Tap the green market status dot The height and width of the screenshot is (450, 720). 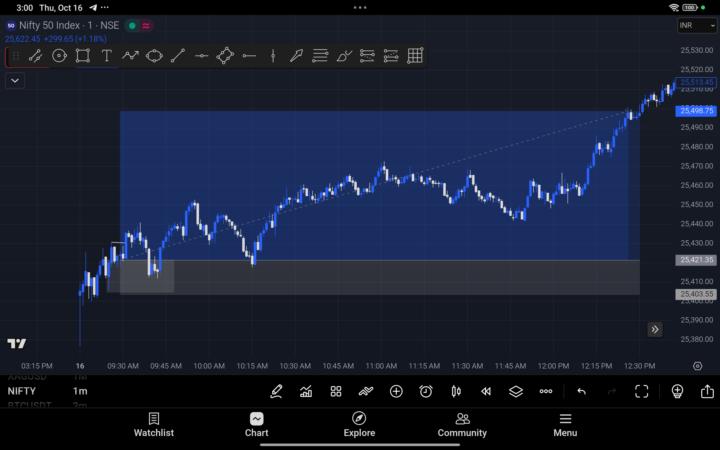132,26
